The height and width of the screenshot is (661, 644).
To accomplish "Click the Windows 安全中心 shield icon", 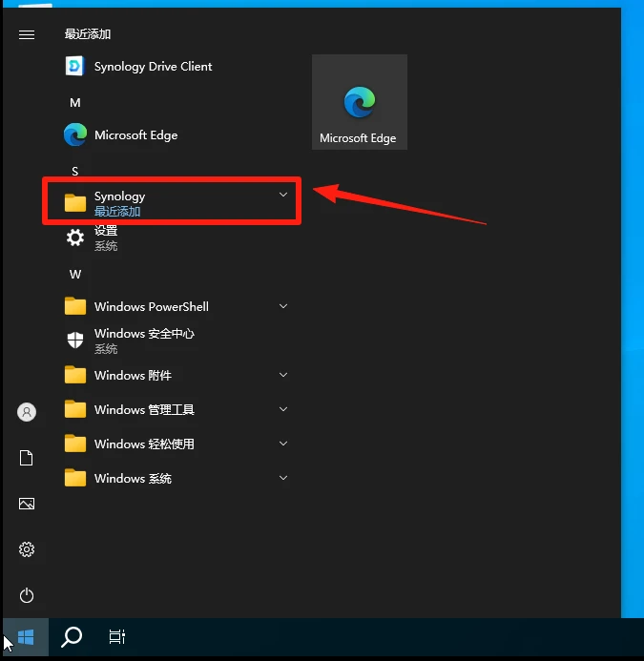I will (x=75, y=341).
